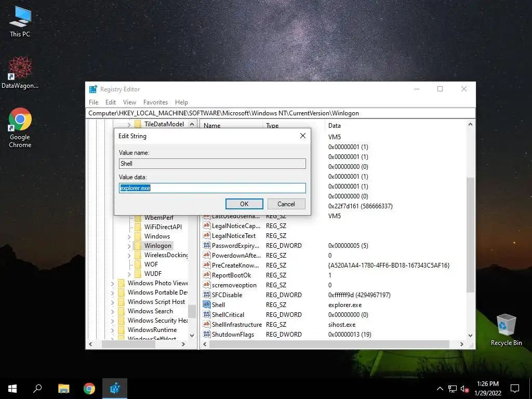Image resolution: width=532 pixels, height=399 pixels.
Task: Open the Edit menu
Action: 111,102
